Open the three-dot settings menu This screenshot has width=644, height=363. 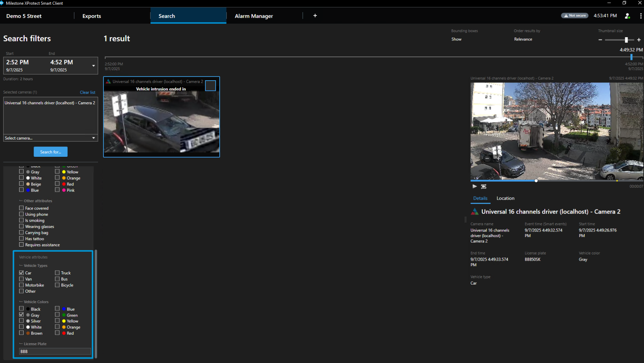tap(641, 16)
